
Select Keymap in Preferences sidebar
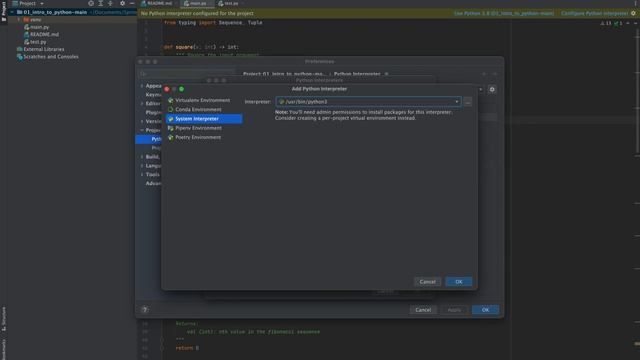click(153, 95)
